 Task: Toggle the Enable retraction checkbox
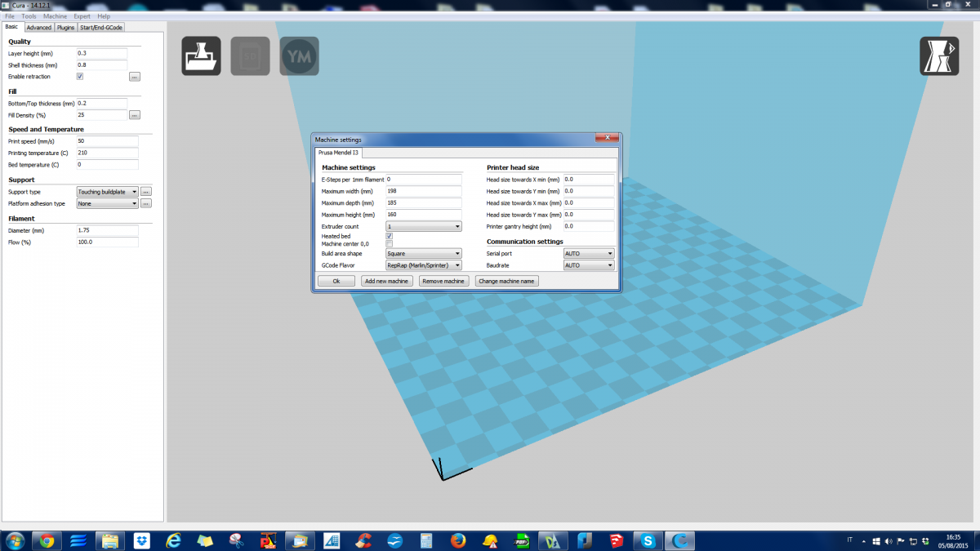(x=80, y=77)
